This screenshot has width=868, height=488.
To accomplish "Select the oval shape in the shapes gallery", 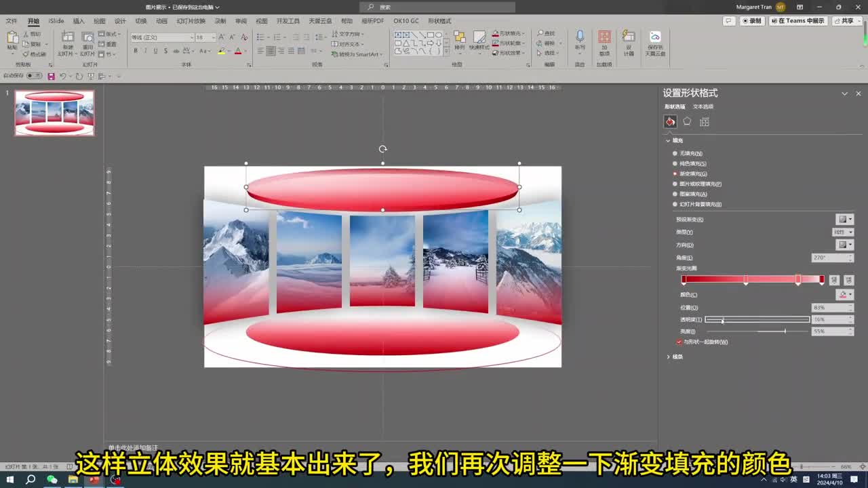I will tap(438, 35).
